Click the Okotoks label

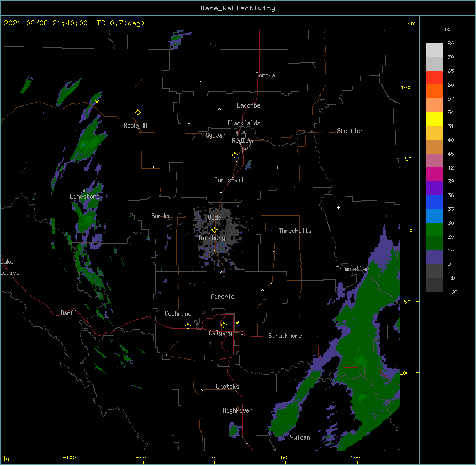tap(228, 387)
